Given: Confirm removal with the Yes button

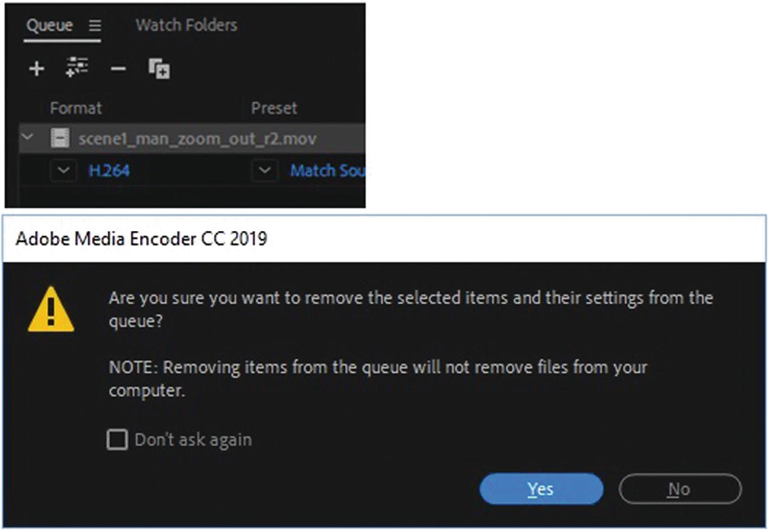Looking at the screenshot, I should (x=541, y=489).
